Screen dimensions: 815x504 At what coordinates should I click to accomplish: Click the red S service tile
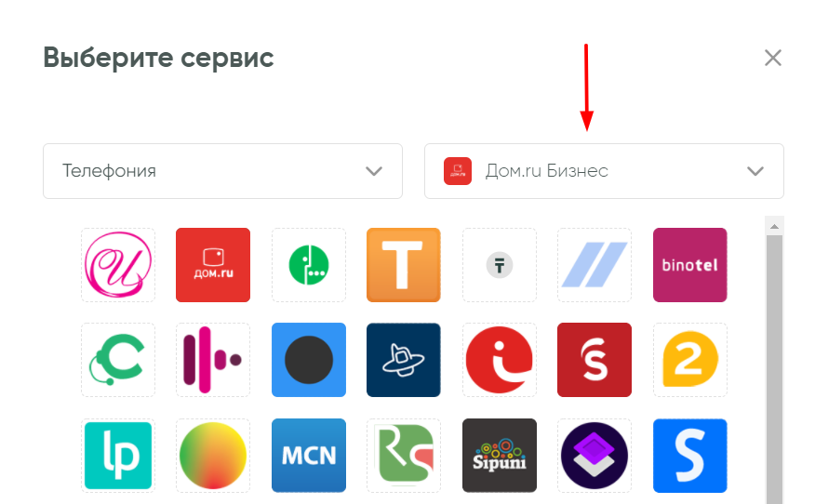tap(595, 360)
